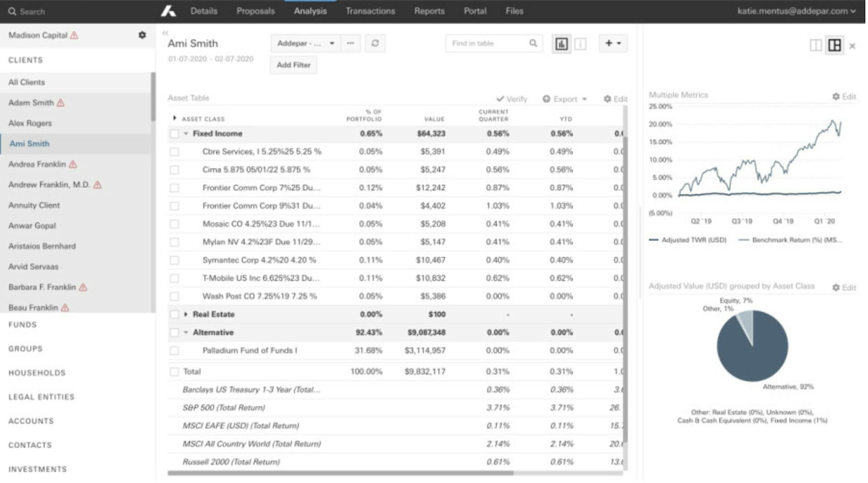Click the info panel icon next to chart view
Viewport: 868px width, 483px height.
click(x=580, y=43)
